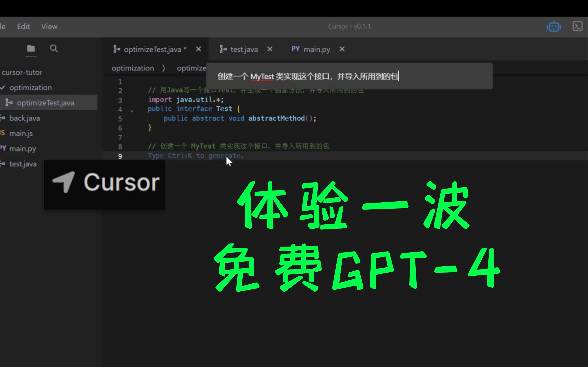Click the PY icon on the main.py tab
Image resolution: width=588 pixels, height=367 pixels.
point(296,49)
